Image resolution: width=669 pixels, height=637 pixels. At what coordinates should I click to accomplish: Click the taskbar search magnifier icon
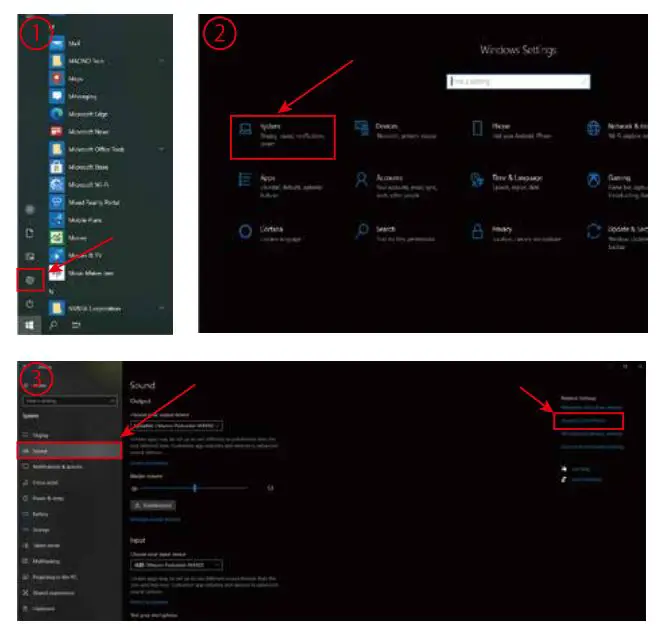[x=53, y=325]
